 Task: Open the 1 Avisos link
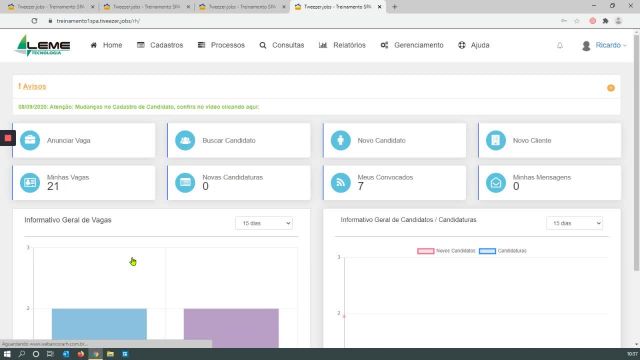pyautogui.click(x=32, y=87)
